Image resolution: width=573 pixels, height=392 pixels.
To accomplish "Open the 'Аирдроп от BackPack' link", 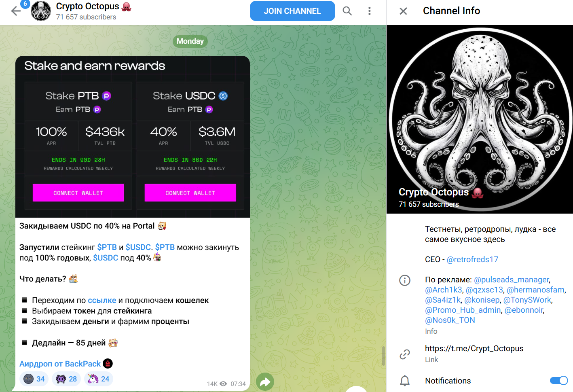I will point(60,364).
